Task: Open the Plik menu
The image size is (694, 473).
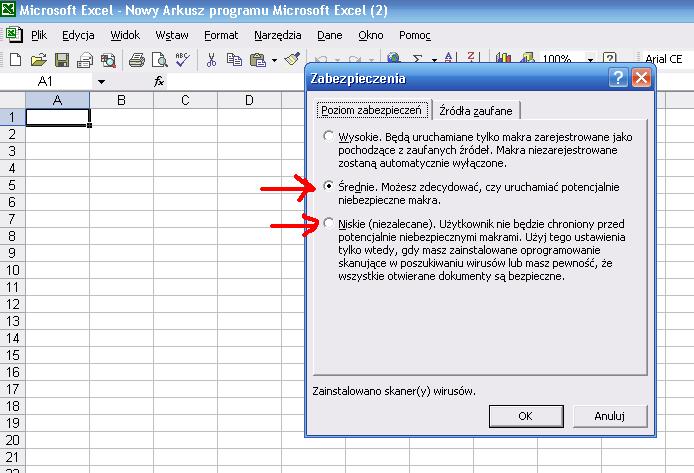Action: [x=39, y=35]
